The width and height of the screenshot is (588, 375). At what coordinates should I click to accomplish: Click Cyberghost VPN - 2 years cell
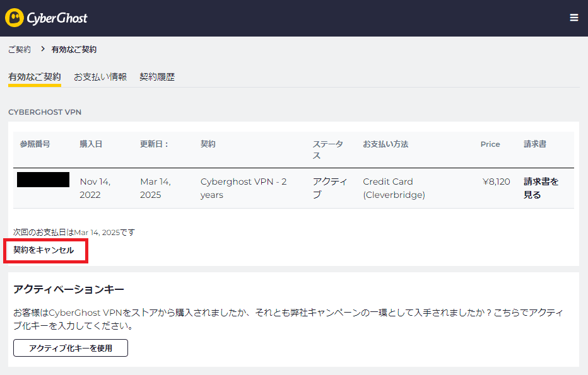(244, 188)
